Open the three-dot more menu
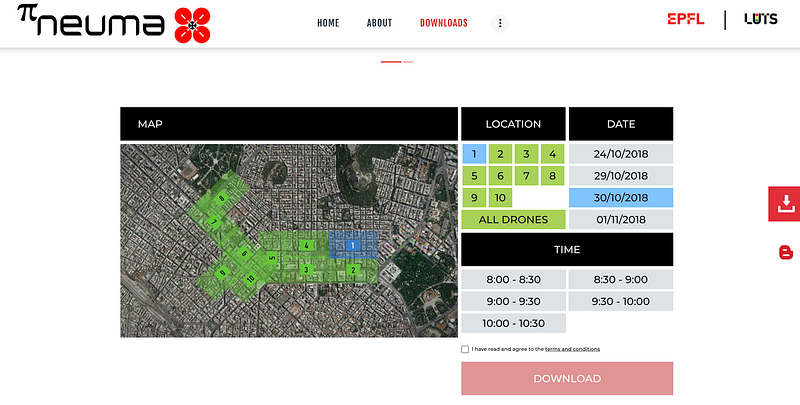Screen dimensions: 800x405 tap(500, 23)
